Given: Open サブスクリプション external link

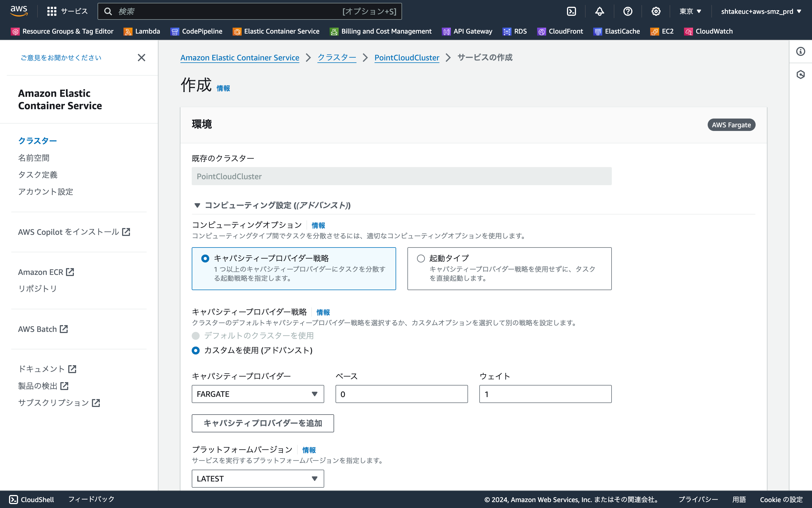Looking at the screenshot, I should point(59,402).
